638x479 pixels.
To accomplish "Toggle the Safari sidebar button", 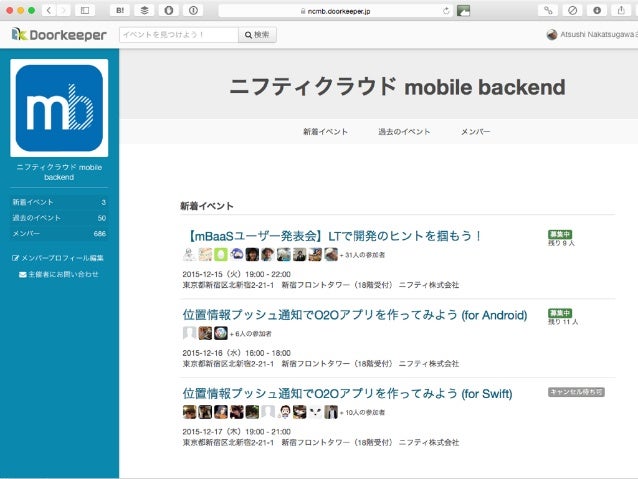I will (85, 11).
